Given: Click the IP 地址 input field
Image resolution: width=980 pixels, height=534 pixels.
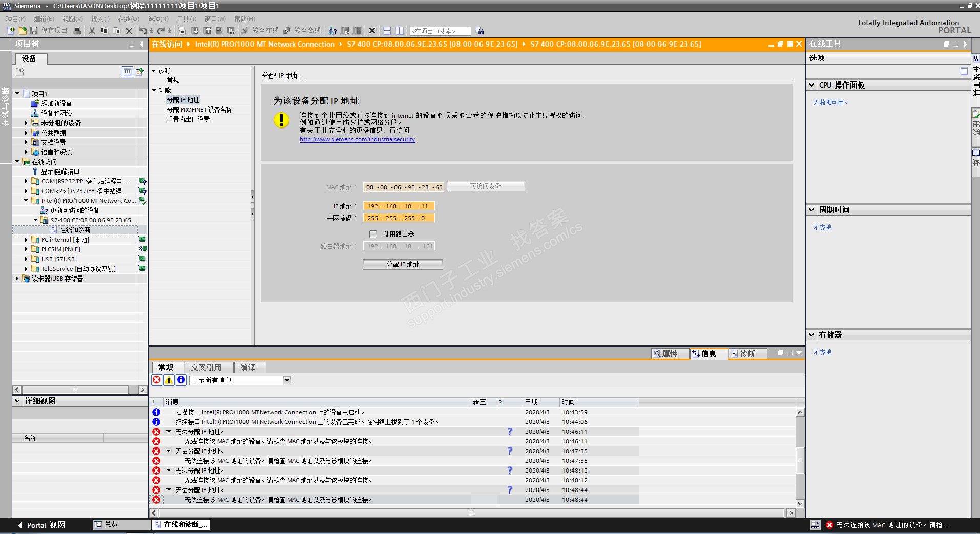Looking at the screenshot, I should click(399, 206).
